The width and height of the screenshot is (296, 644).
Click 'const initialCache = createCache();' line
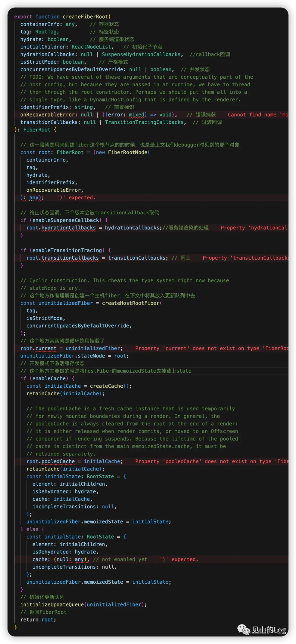[79, 386]
